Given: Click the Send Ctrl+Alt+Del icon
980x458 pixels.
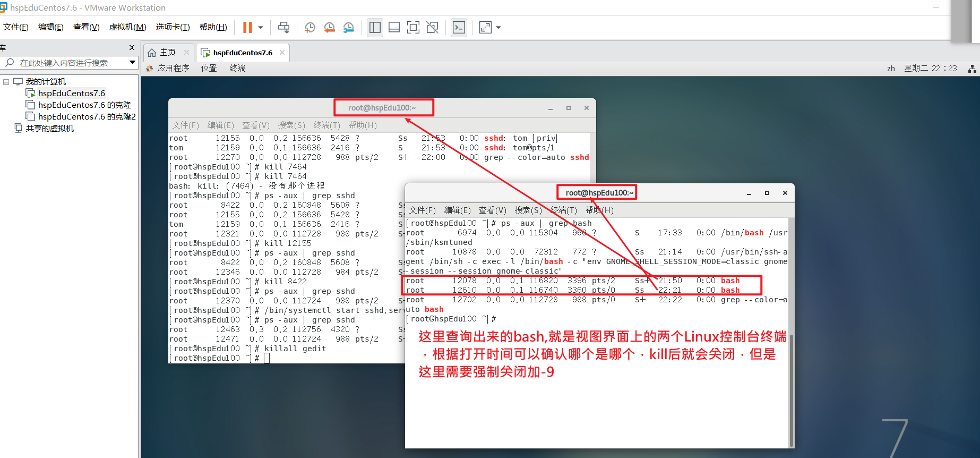Looking at the screenshot, I should [x=284, y=27].
